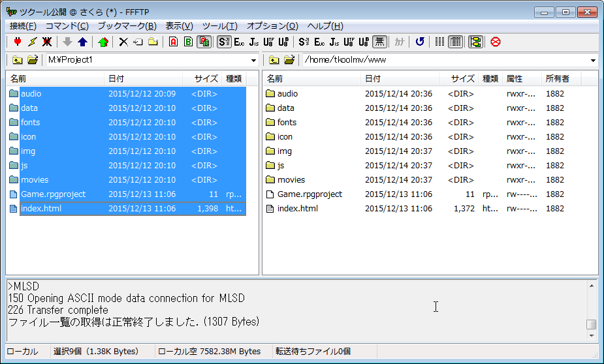This screenshot has width=604, height=364.
Task: Set local kanji code to EUC
Action: pyautogui.click(x=319, y=42)
